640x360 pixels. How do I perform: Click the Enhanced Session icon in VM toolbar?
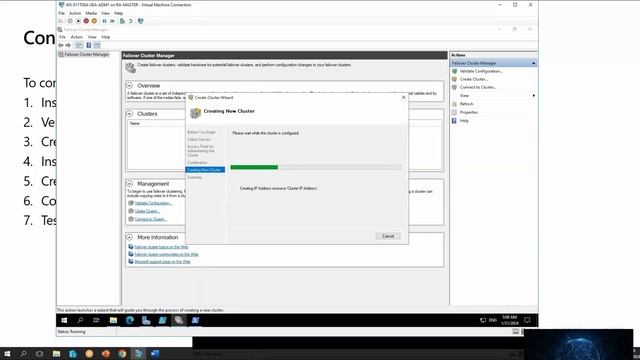tap(140, 21)
